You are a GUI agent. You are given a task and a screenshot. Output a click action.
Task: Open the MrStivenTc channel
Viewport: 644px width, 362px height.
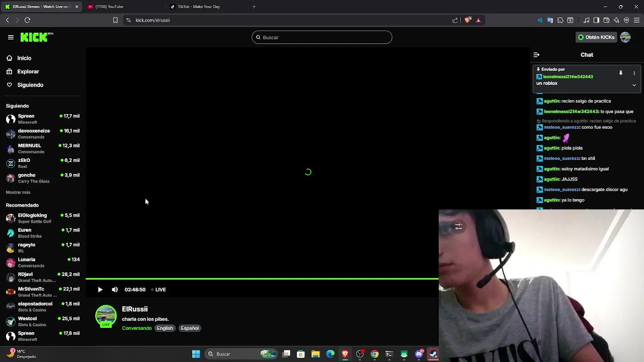point(43,292)
